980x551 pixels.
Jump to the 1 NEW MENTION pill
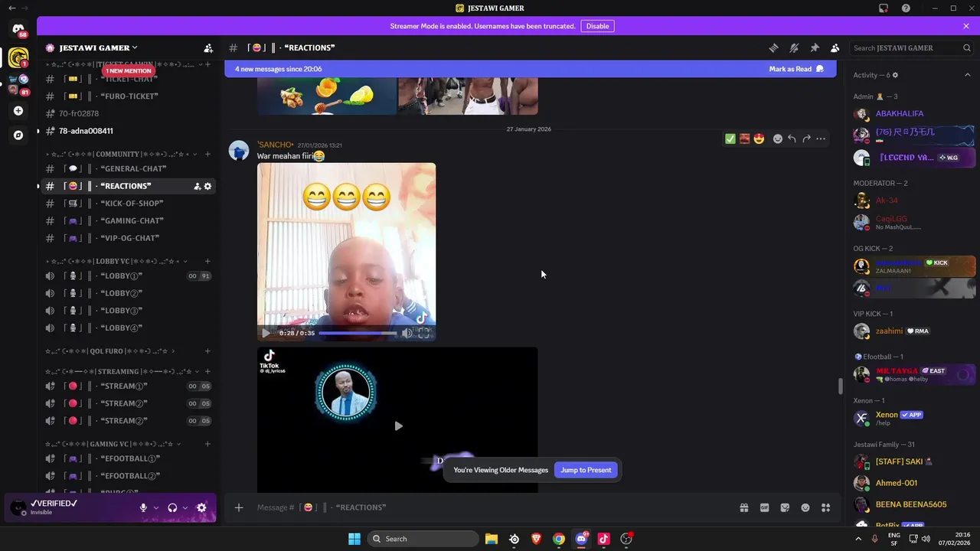[x=129, y=70]
